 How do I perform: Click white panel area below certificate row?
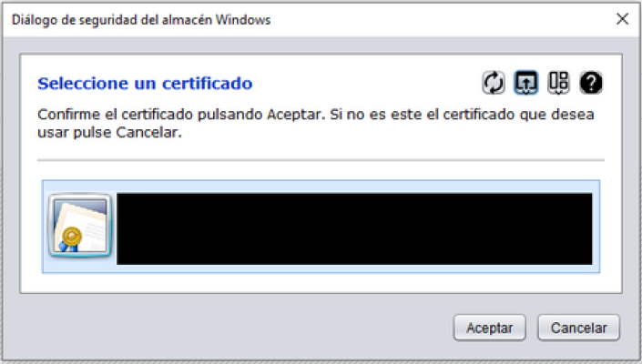pyautogui.click(x=321, y=283)
